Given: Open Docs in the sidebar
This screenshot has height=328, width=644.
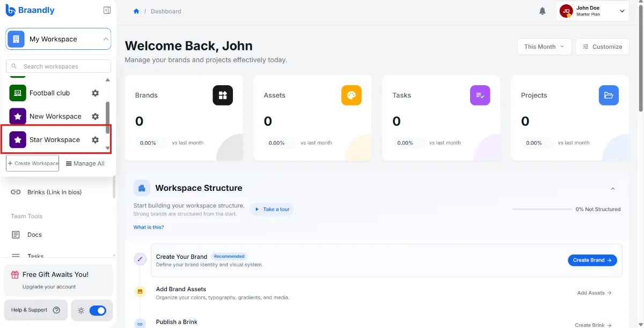Looking at the screenshot, I should [34, 235].
